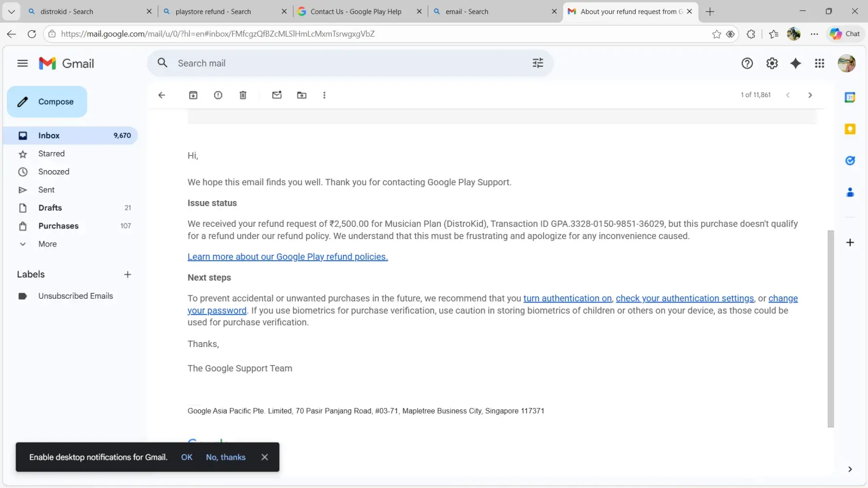Open tracking prevention icon in address bar
The image size is (868, 488).
[730, 34]
